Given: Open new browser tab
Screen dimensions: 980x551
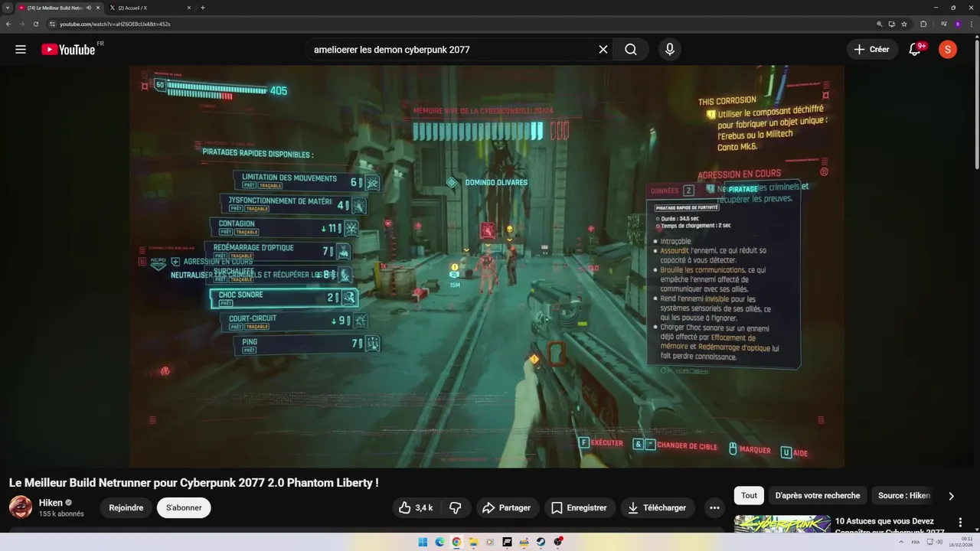Looking at the screenshot, I should [202, 8].
